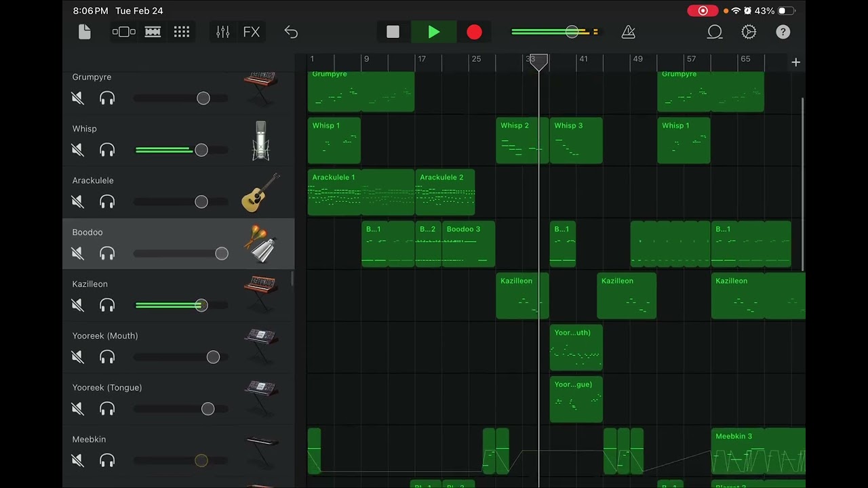Select the Yoor...gue) region
Image resolution: width=868 pixels, height=488 pixels.
(x=576, y=399)
